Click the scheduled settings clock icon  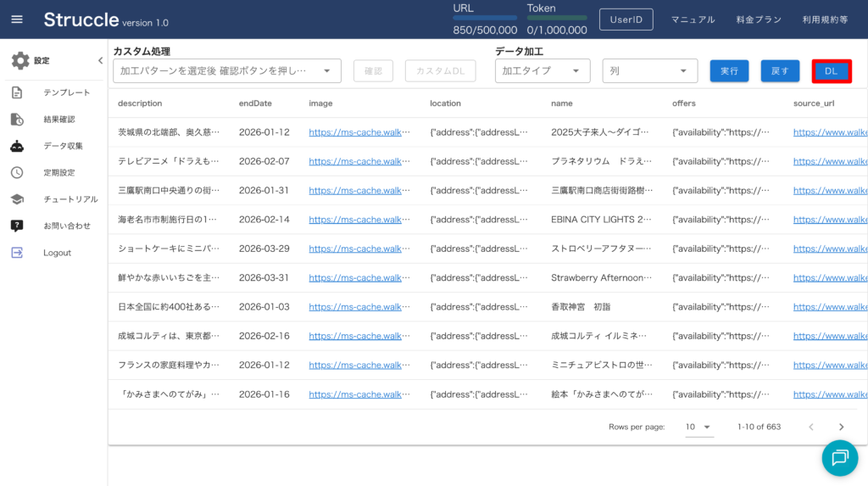click(x=17, y=172)
